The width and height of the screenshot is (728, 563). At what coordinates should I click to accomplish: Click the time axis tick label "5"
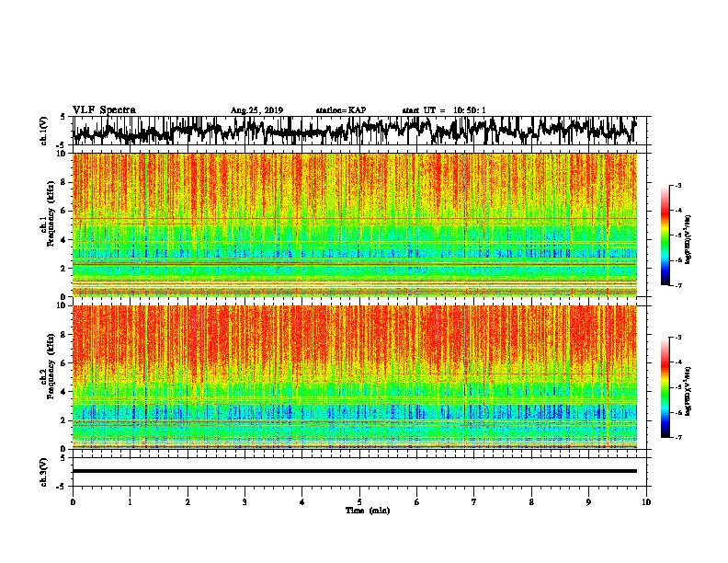click(x=359, y=502)
